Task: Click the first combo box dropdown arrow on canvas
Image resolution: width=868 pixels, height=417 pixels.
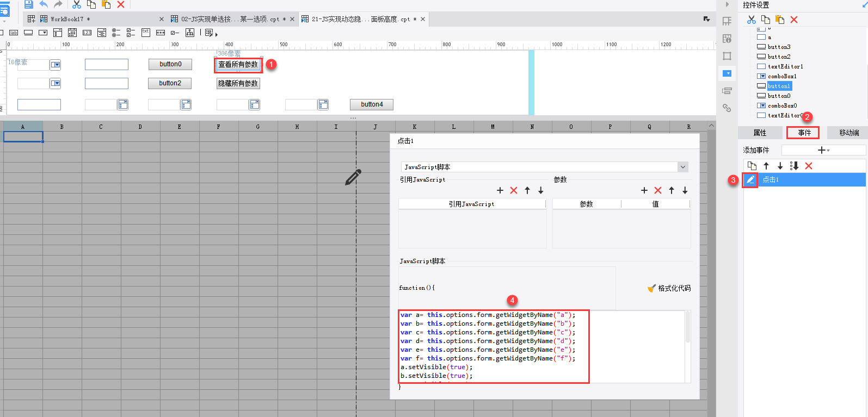Action: pyautogui.click(x=56, y=65)
